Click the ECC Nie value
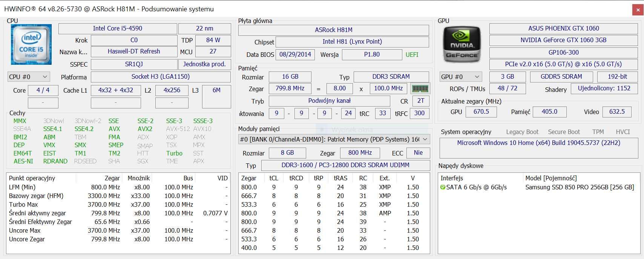 click(418, 153)
